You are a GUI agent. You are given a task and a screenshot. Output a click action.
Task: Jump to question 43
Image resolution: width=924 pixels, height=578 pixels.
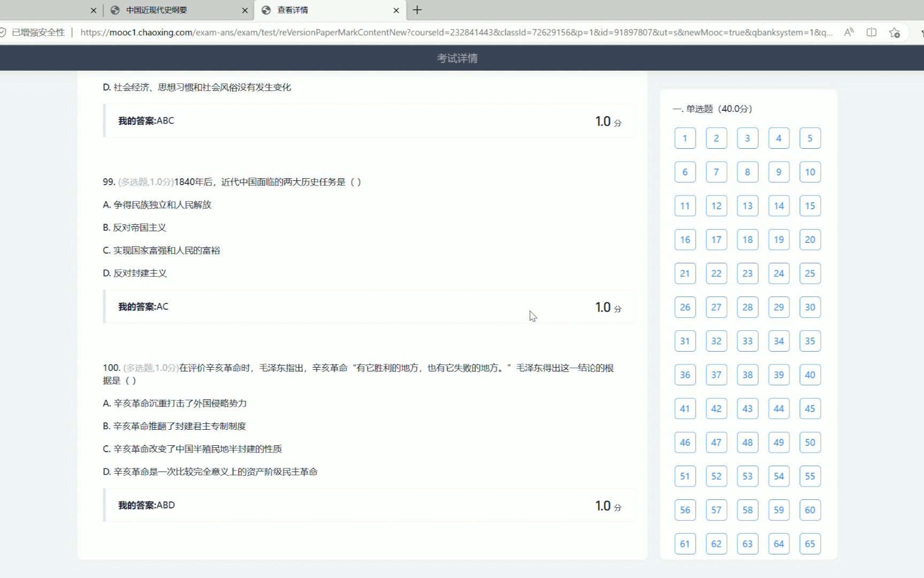click(748, 408)
